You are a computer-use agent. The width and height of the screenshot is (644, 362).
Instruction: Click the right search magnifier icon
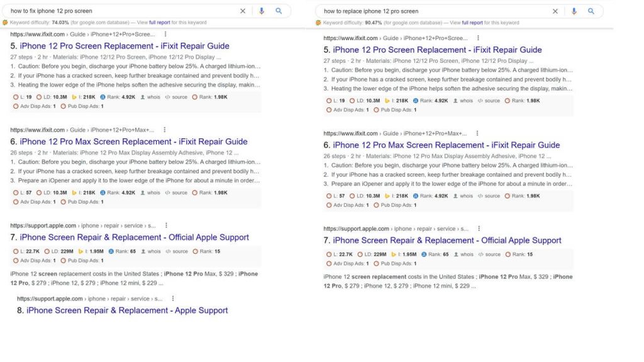tap(591, 11)
